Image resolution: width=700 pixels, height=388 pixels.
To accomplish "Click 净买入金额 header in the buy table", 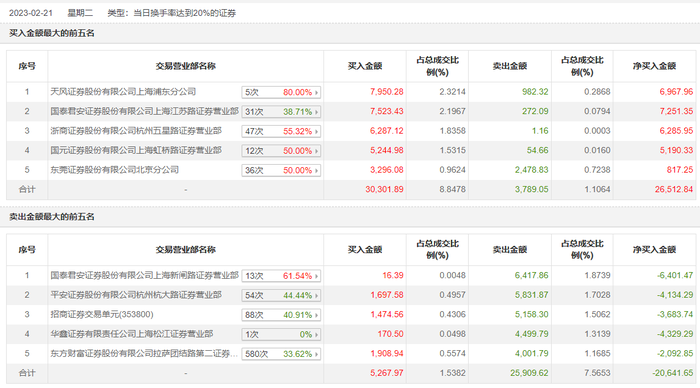I will [654, 66].
